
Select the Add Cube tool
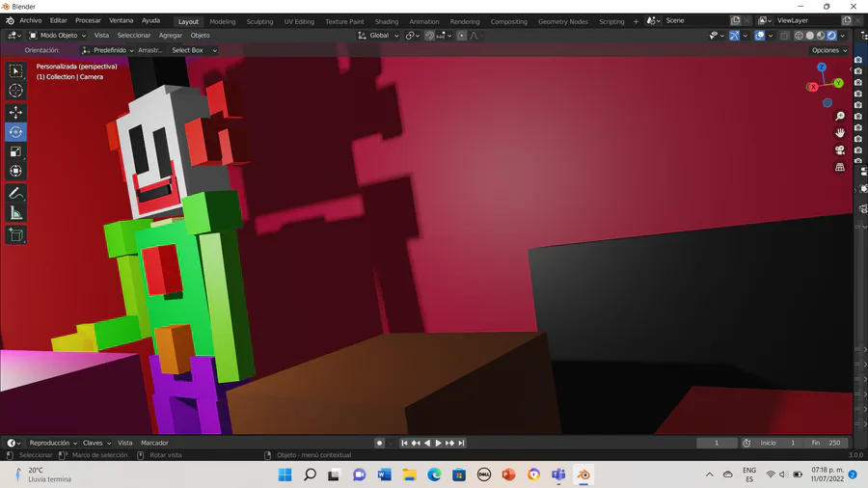15,235
